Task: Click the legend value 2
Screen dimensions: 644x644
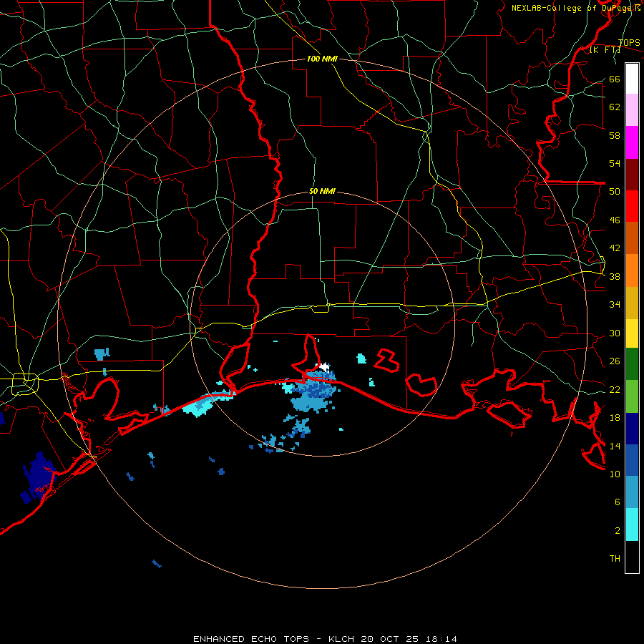Action: click(618, 531)
